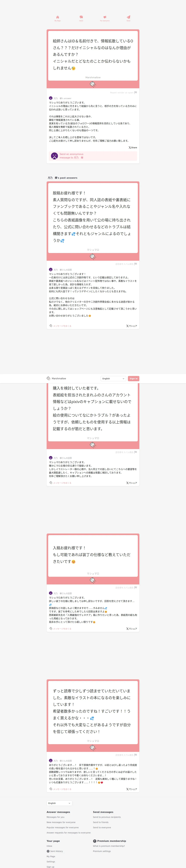Open 'Popular messages for everyone'

pyautogui.click(x=62, y=827)
